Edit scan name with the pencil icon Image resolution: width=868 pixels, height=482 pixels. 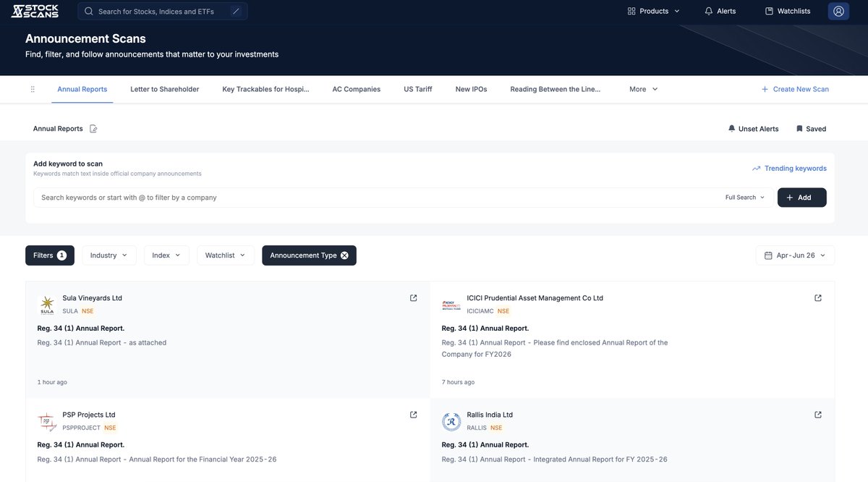(x=93, y=129)
